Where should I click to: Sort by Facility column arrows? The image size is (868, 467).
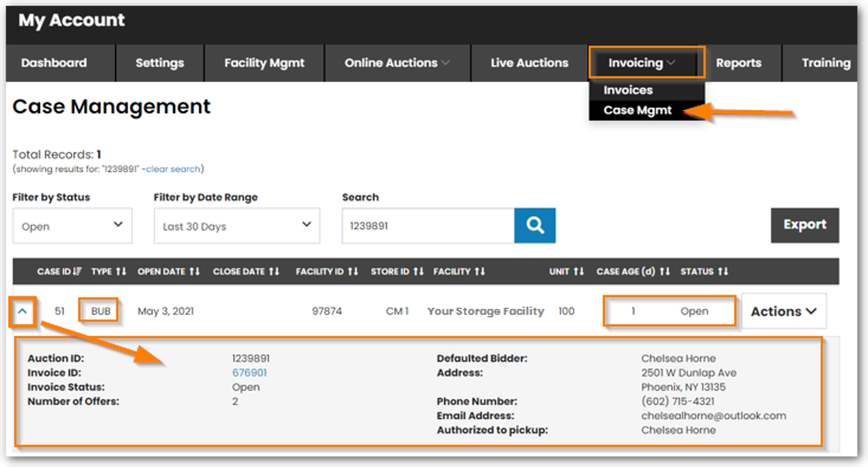480,271
